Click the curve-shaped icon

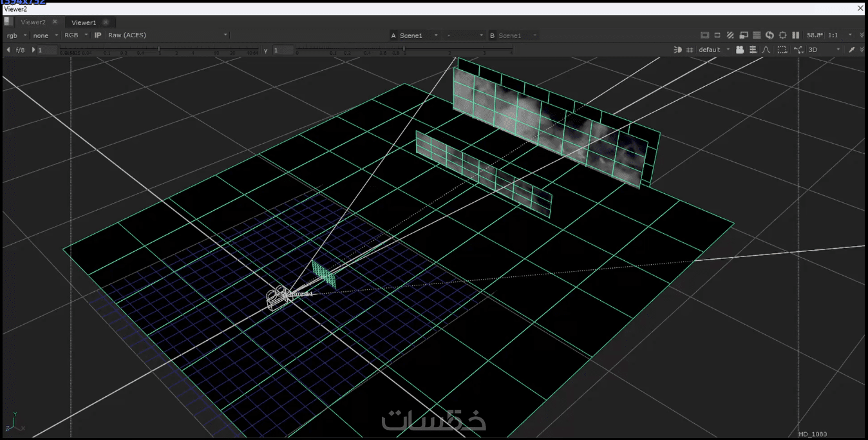coord(766,50)
